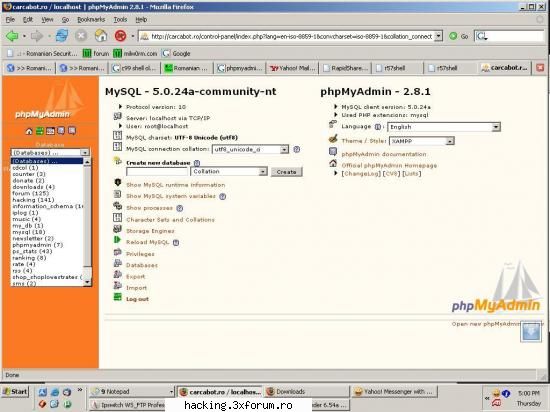Open the URL bar history dropdown arrow
550x412 pixels.
(x=438, y=36)
